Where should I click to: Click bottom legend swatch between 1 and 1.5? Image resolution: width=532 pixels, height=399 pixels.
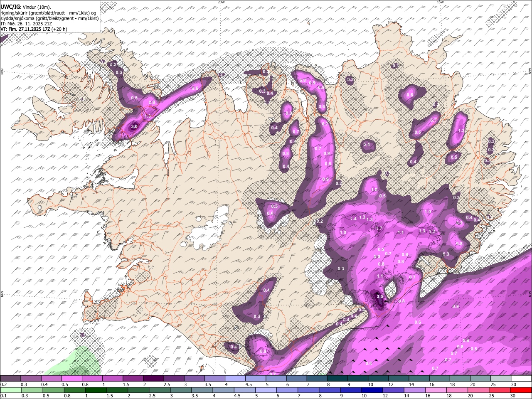point(95,390)
